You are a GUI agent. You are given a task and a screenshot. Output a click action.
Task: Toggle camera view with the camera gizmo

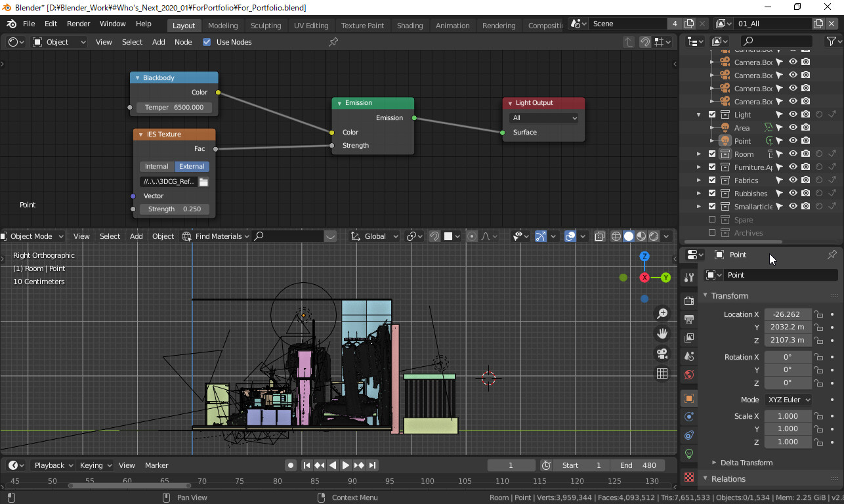[x=662, y=354]
